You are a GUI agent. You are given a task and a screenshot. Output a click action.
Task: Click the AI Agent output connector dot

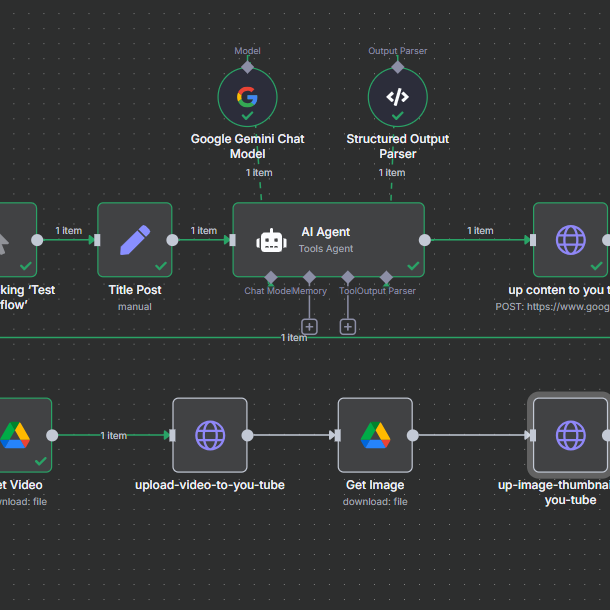pos(425,240)
